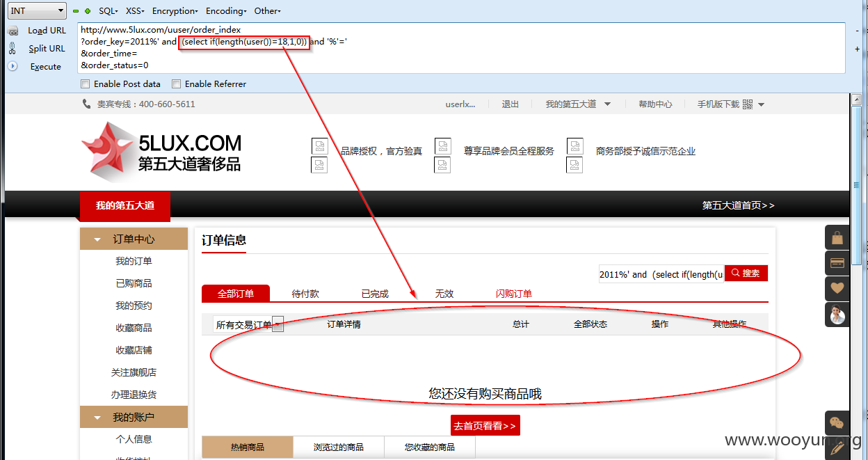The image size is (868, 460).
Task: Click broken image icon left of 尊享品牌会员
Action: click(443, 146)
